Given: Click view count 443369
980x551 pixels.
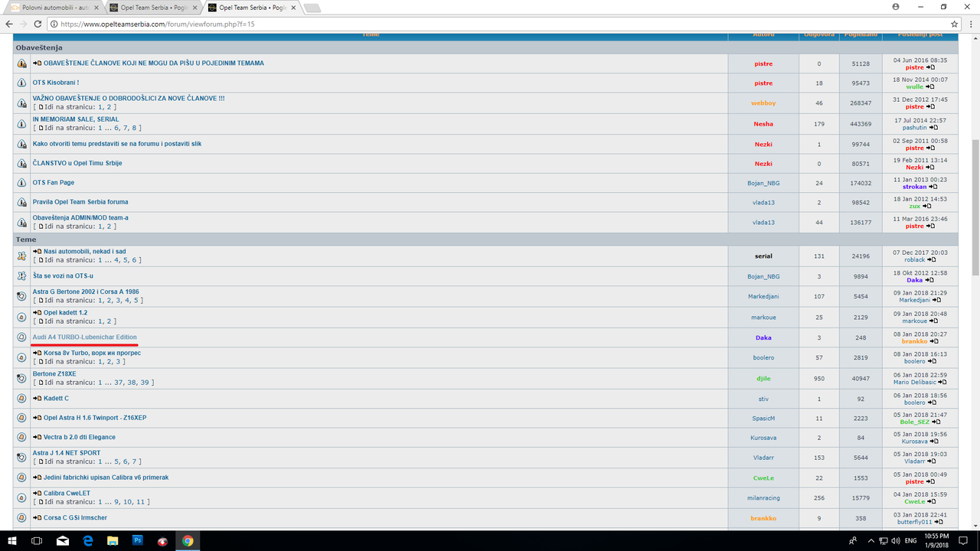Looking at the screenshot, I should tap(861, 124).
